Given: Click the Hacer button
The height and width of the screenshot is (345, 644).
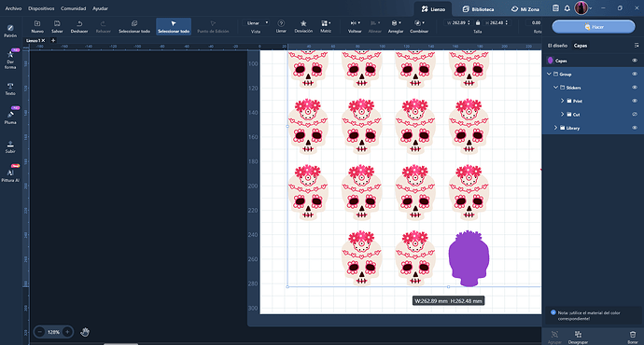Looking at the screenshot, I should (x=594, y=27).
